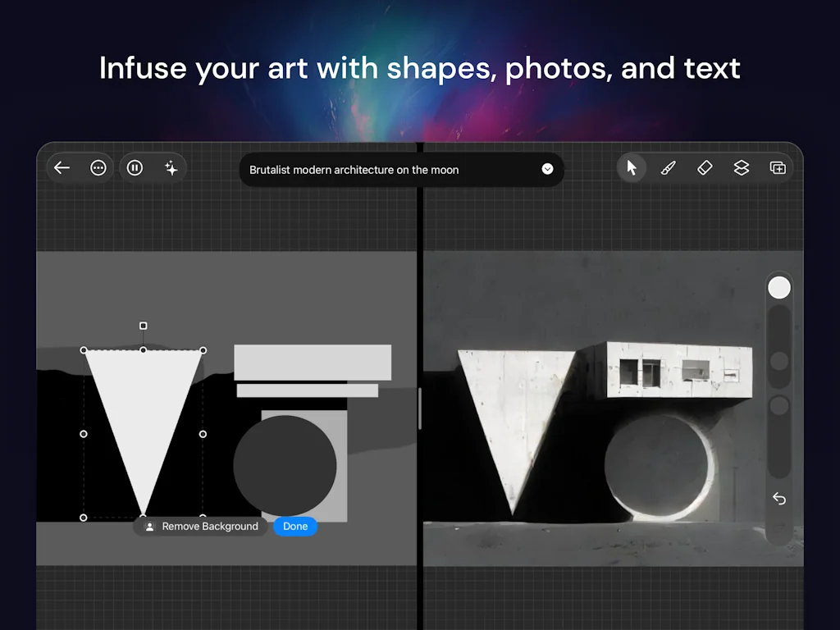Adjust the middle slider dot on the right panel
The width and height of the screenshot is (840, 630).
778,359
